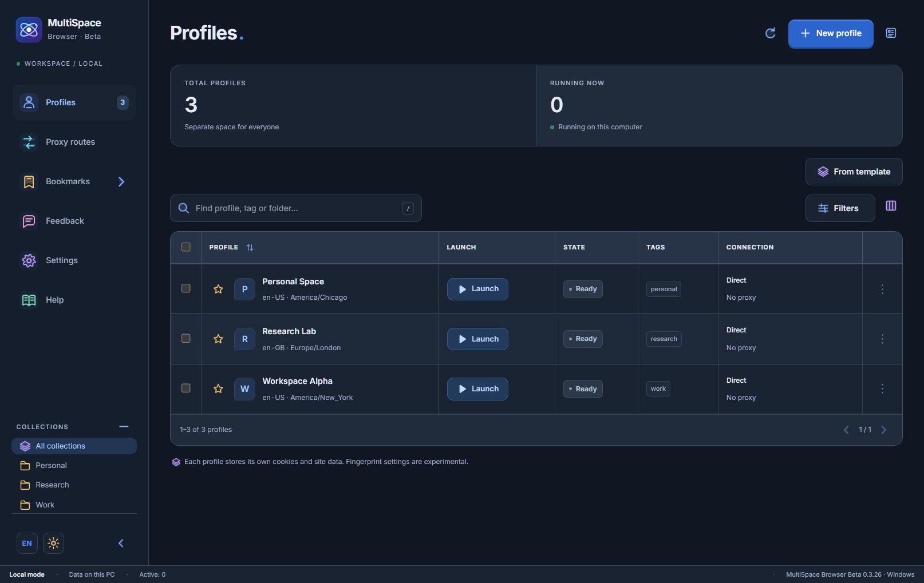Open Settings in the sidebar

coord(74,260)
